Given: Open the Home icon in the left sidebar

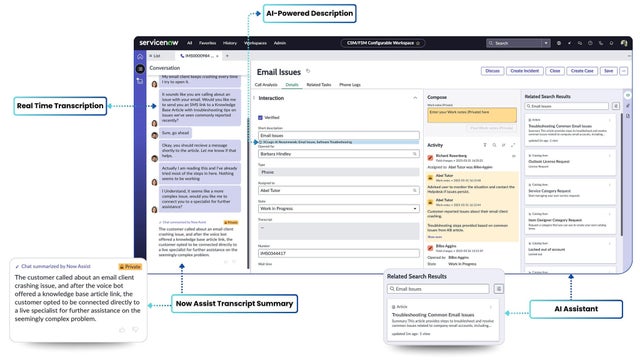Looking at the screenshot, I should pos(140,57).
